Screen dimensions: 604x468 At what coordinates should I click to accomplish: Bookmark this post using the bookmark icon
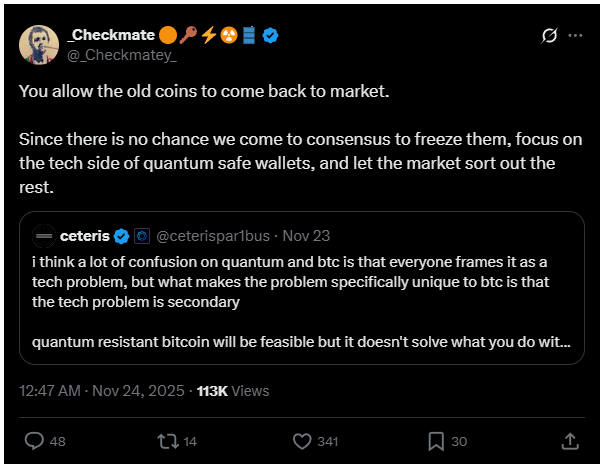(x=436, y=440)
